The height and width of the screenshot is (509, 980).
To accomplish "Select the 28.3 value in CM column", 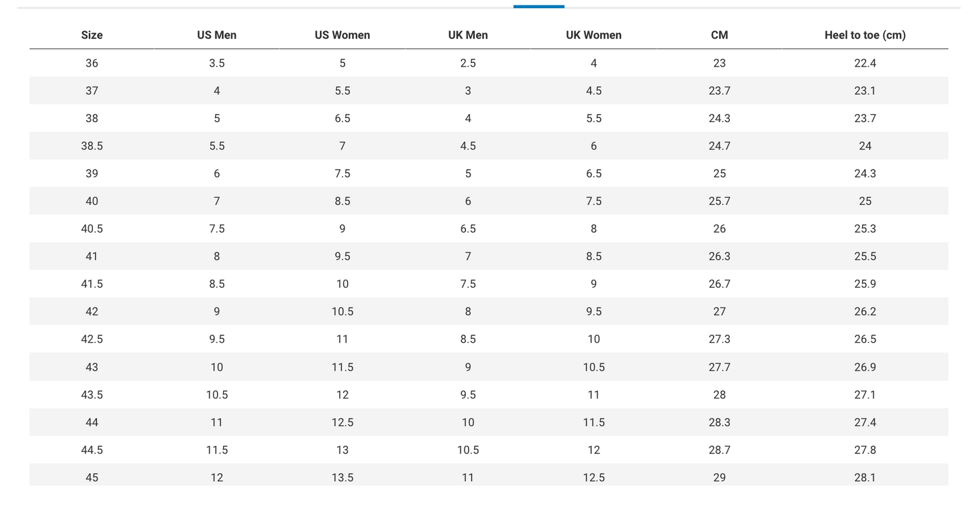I will point(719,422).
